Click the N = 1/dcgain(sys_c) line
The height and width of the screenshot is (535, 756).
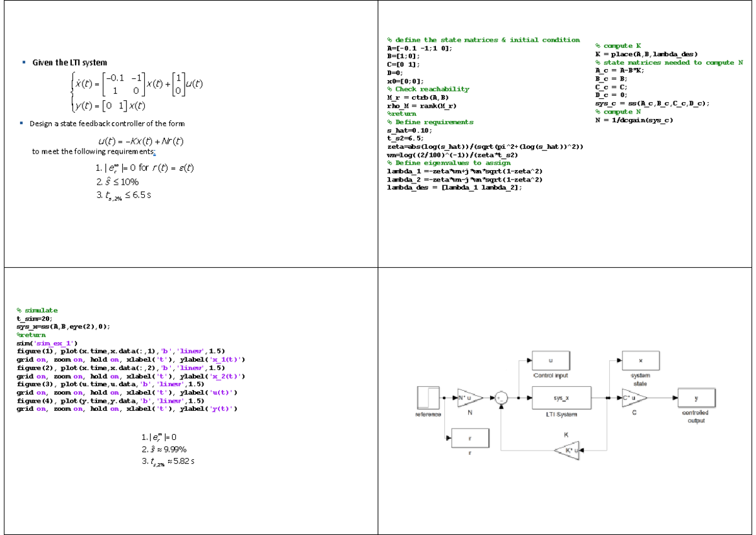coord(633,120)
